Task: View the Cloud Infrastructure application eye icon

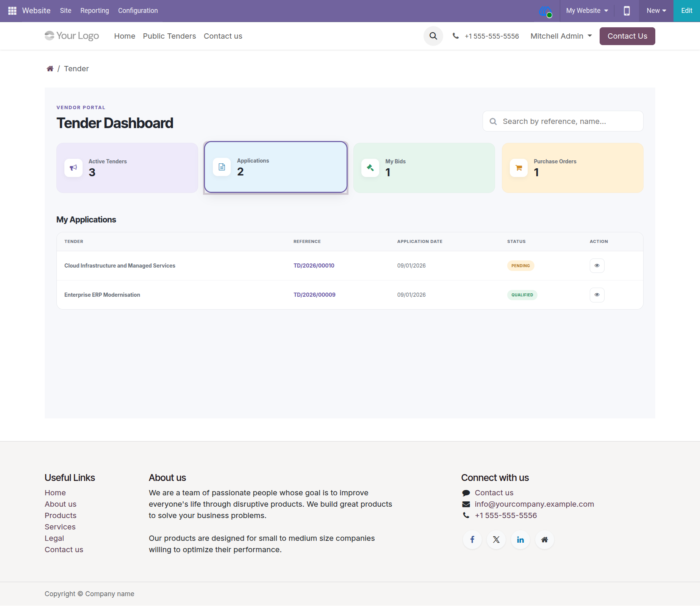Action: click(597, 266)
